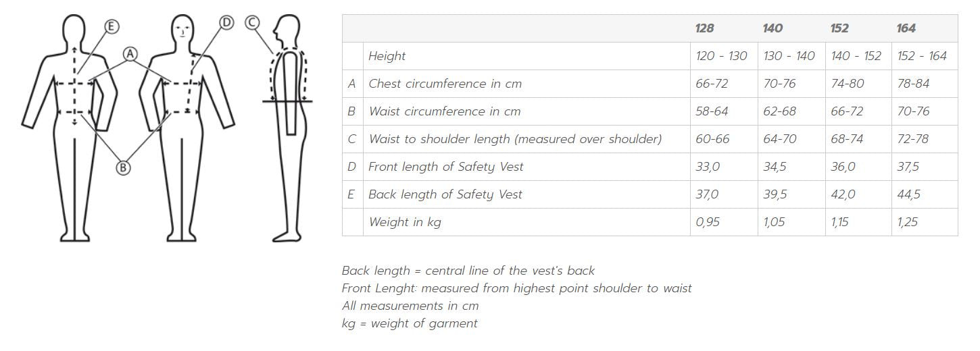
Task: Click the 140 size column header
Action: 773,28
